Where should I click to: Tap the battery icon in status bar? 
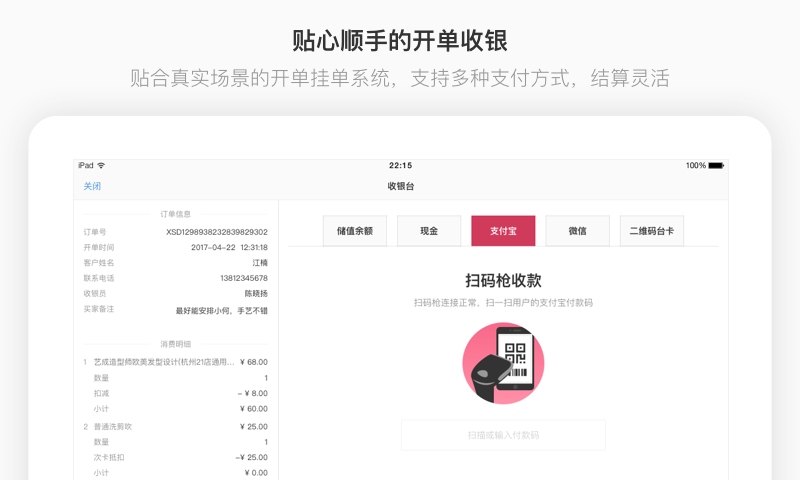pyautogui.click(x=716, y=165)
